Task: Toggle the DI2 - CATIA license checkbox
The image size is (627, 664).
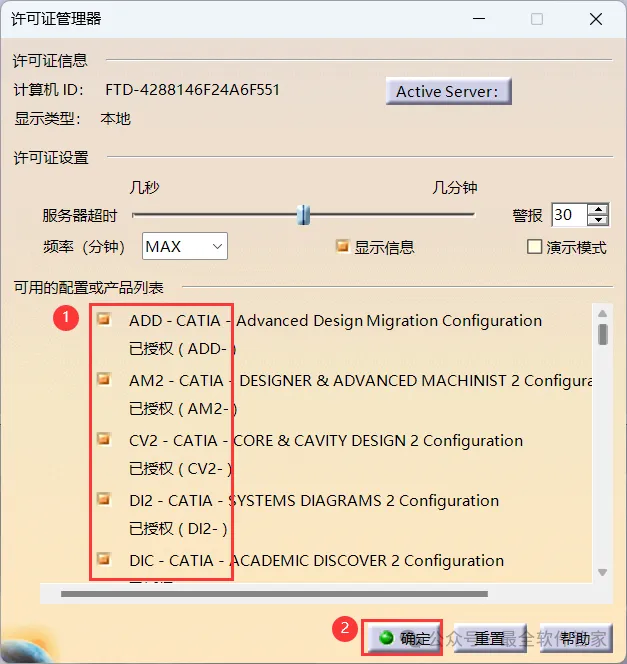Action: click(x=104, y=499)
